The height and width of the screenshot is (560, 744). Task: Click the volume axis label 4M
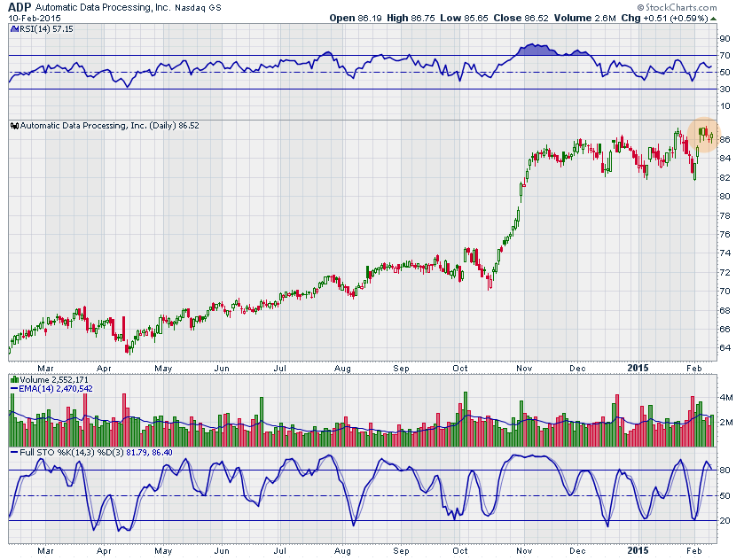[x=726, y=397]
